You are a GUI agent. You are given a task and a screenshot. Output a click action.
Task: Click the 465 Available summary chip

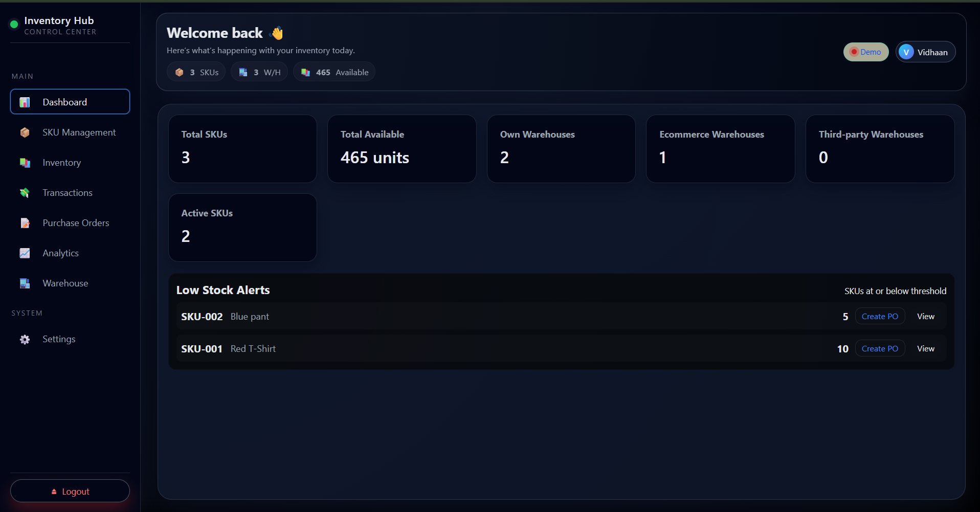point(333,72)
